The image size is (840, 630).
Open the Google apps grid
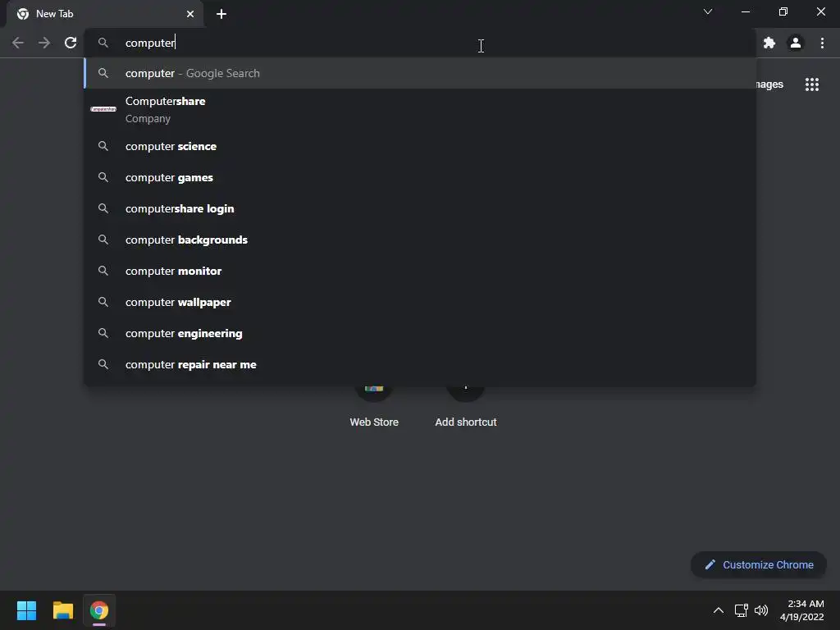click(x=812, y=84)
